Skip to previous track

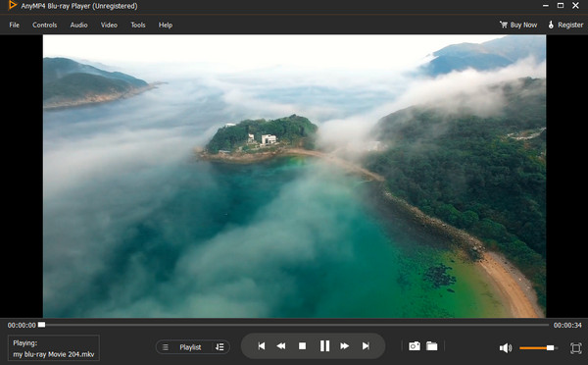pos(262,345)
